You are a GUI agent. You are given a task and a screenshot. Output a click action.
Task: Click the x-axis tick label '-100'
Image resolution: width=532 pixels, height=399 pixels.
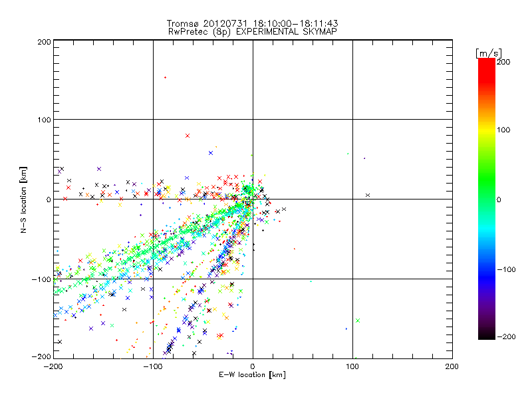tap(153, 366)
